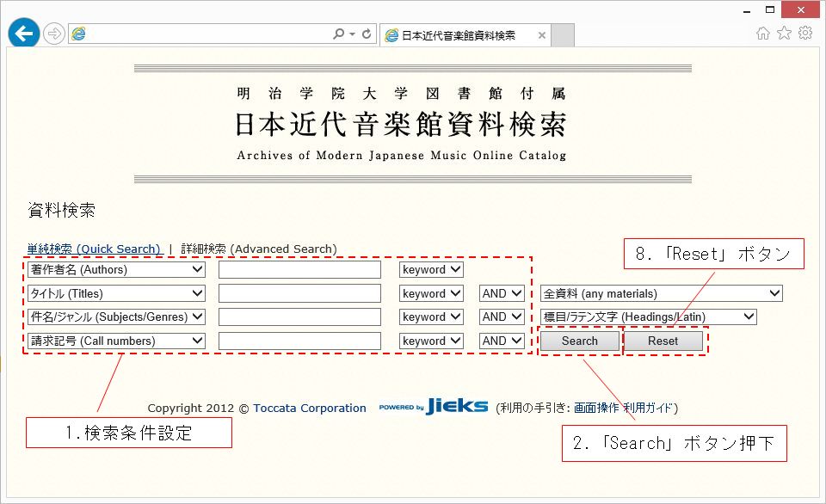Image resolution: width=826 pixels, height=504 pixels.
Task: Click the refresh page icon
Action: [367, 34]
